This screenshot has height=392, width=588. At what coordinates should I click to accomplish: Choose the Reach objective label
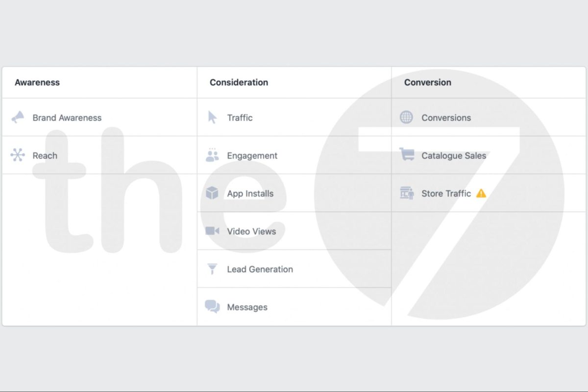45,156
